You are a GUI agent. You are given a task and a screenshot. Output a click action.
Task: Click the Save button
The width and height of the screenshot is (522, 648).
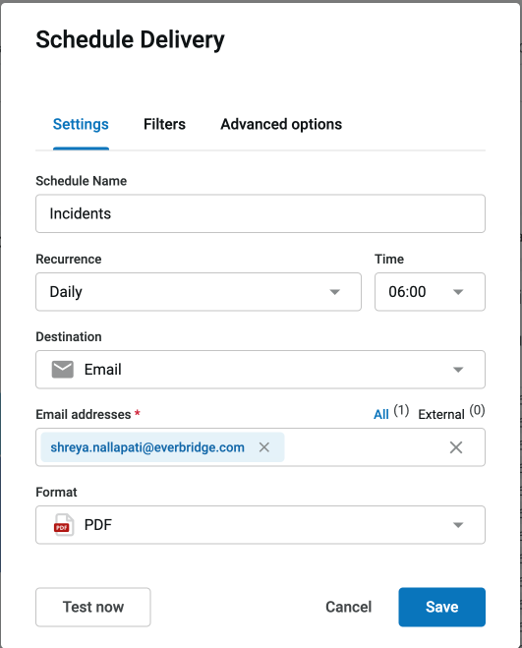pyautogui.click(x=442, y=607)
